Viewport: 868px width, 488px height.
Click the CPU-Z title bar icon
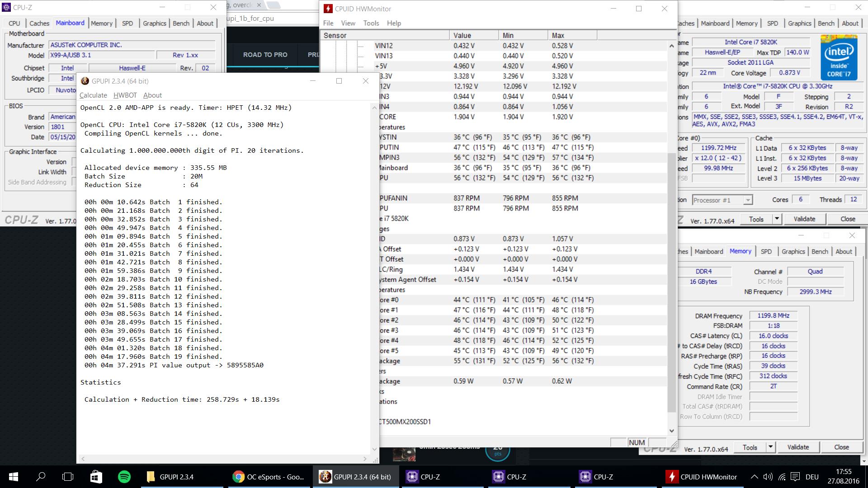point(6,7)
